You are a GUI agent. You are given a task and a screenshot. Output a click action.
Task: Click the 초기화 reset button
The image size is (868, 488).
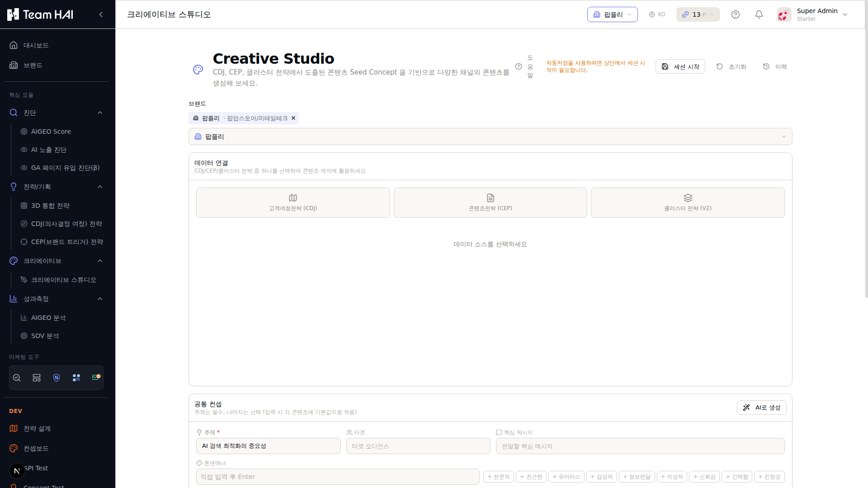[x=731, y=66]
